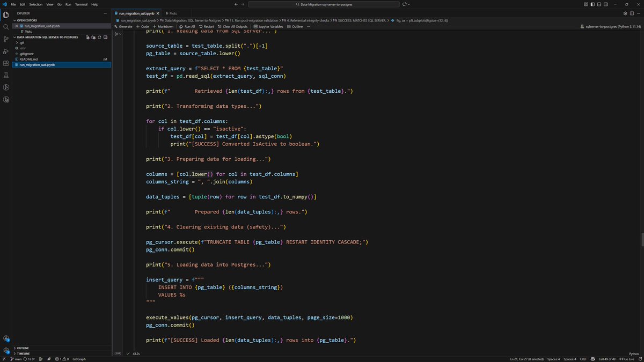Open errors and warnings in status bar

click(62, 359)
